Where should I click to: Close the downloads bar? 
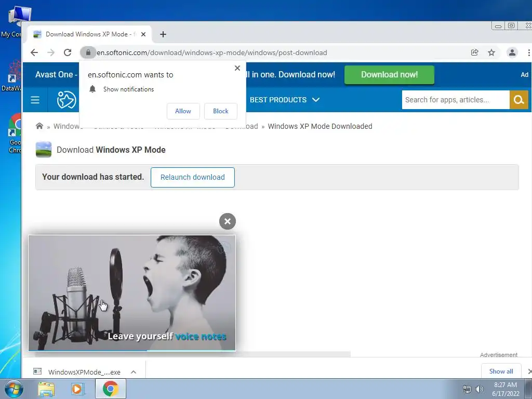529,371
